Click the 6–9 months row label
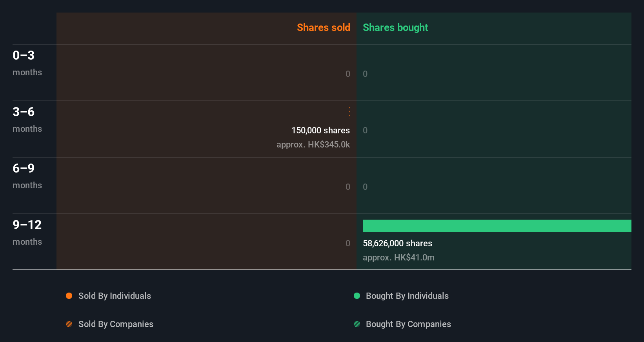Image resolution: width=644 pixels, height=342 pixels. pos(27,176)
